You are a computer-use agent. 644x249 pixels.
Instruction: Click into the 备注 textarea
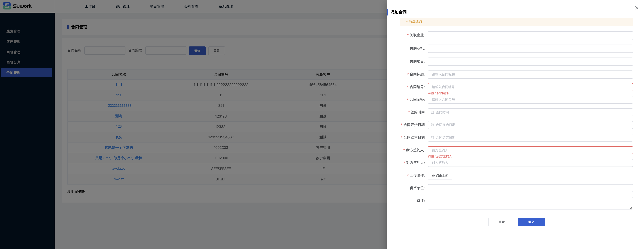coord(530,203)
